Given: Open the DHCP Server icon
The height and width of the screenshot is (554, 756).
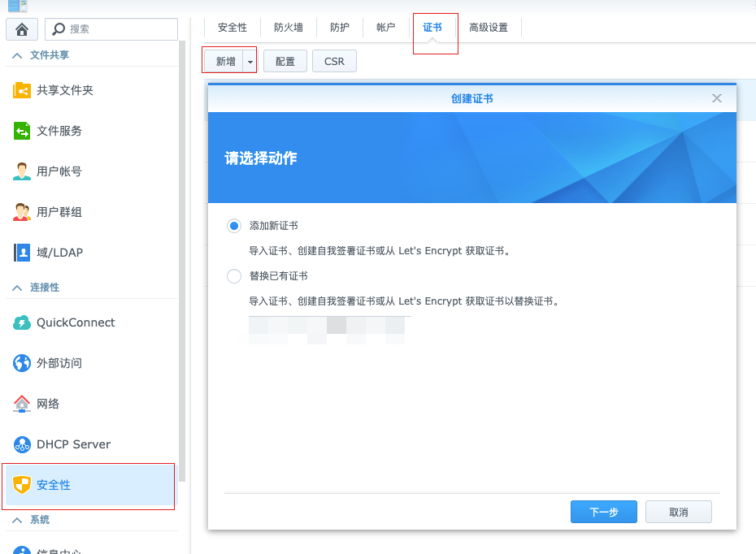Looking at the screenshot, I should pyautogui.click(x=22, y=444).
